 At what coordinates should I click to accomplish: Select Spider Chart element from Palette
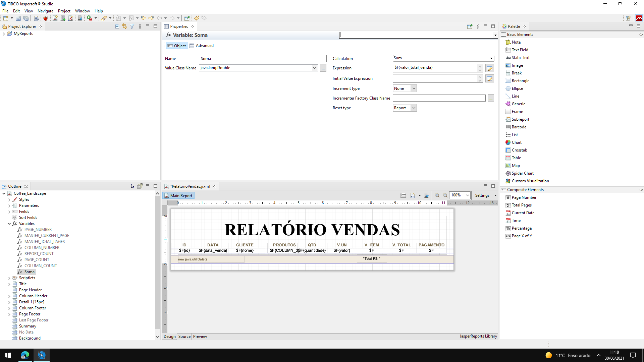click(x=522, y=173)
